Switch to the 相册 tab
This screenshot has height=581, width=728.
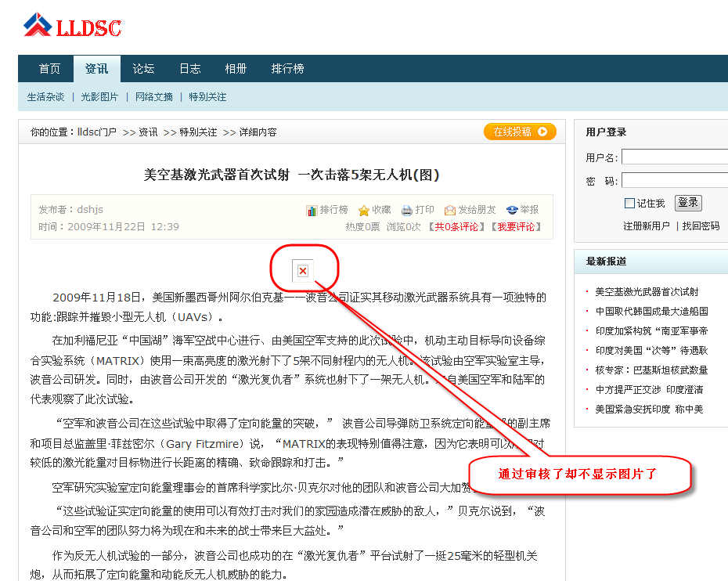[x=236, y=69]
